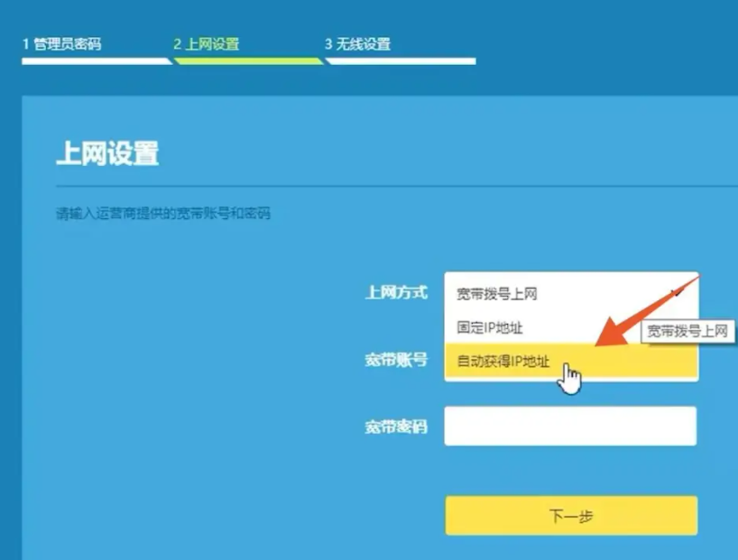Click the 宽带密码 field label

coord(395,427)
